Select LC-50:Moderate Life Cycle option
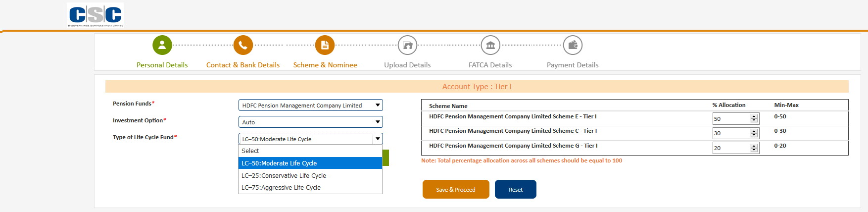Screen dimensions: 868x212 click(x=310, y=163)
